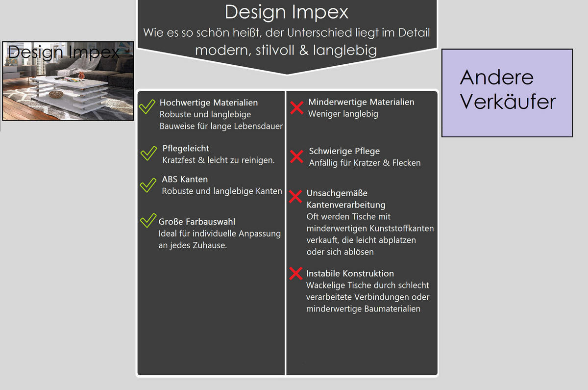Click the Große Farbauswahl heading
Viewport: 588px width, 390px height.
[197, 222]
